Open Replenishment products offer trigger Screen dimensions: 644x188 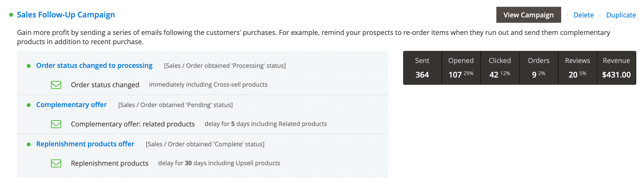[85, 144]
